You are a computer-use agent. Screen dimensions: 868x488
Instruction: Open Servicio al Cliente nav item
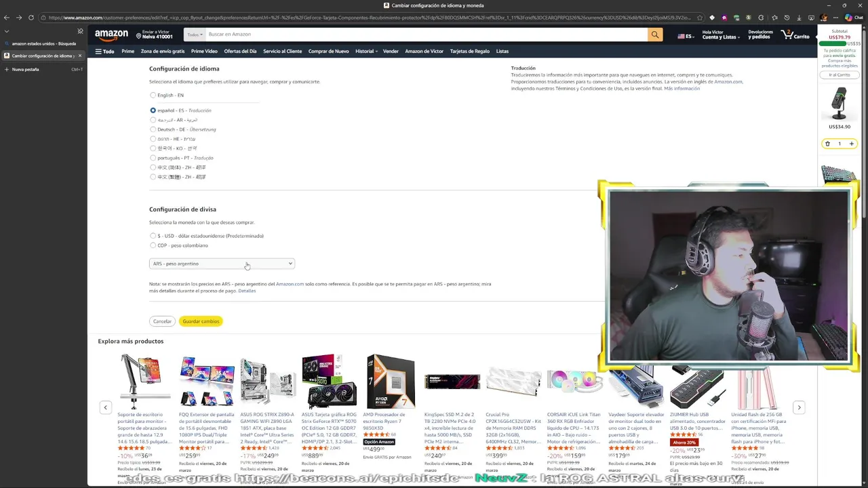coord(282,52)
